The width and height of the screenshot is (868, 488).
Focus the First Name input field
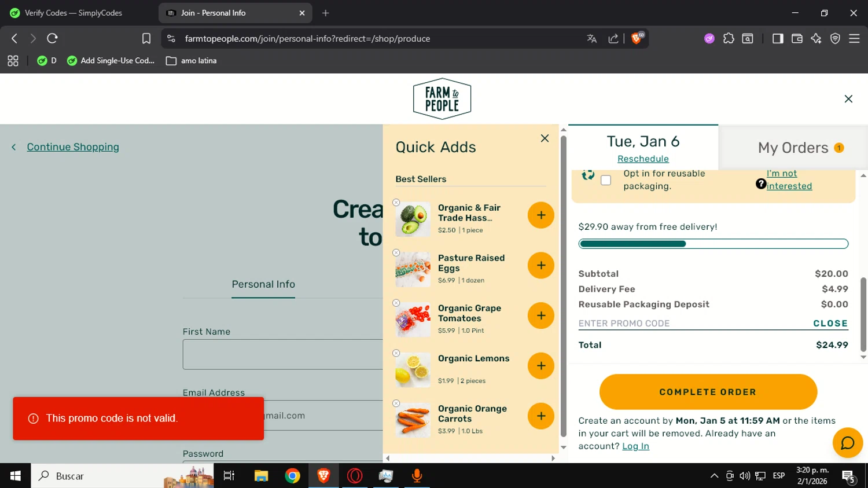[283, 354]
